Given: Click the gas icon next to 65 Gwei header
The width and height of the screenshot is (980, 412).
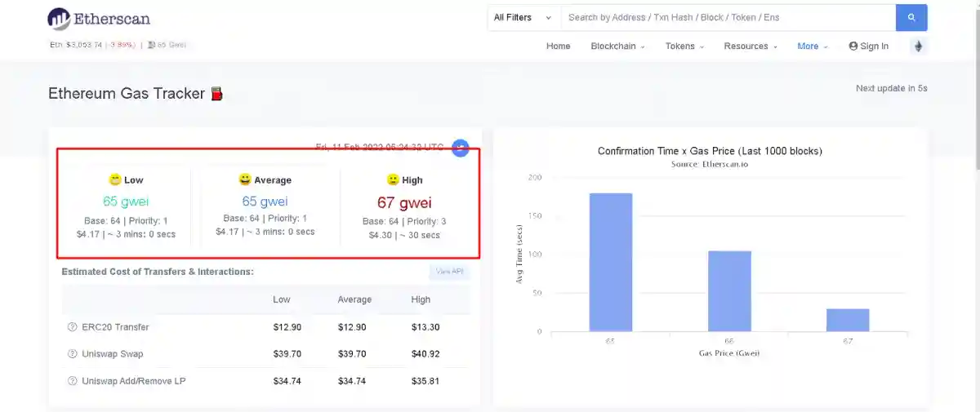Looking at the screenshot, I should pos(153,45).
